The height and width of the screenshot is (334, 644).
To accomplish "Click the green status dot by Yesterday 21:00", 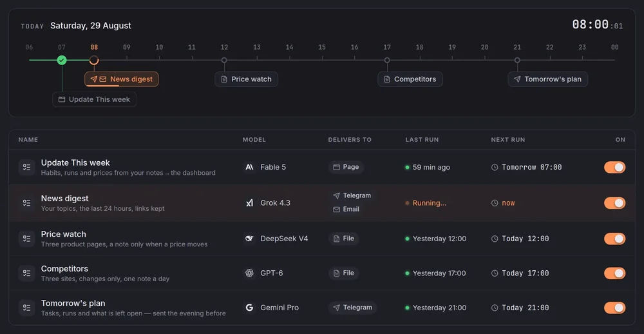I will pos(408,308).
